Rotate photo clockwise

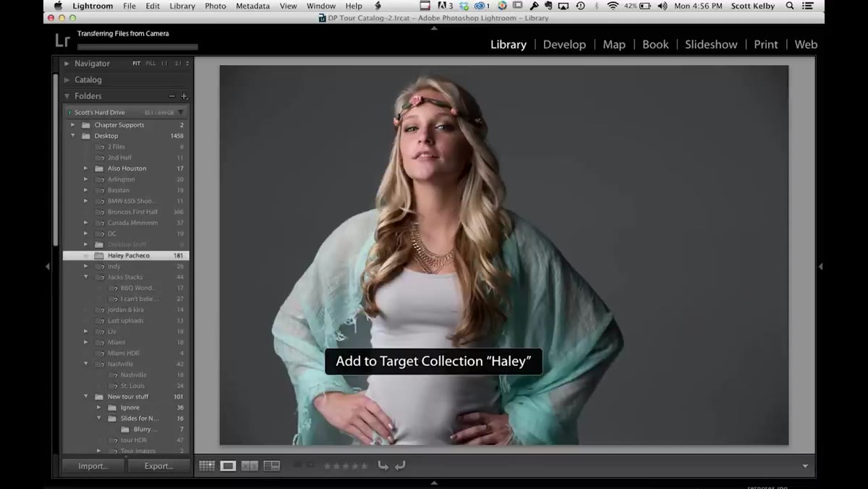[x=399, y=466]
